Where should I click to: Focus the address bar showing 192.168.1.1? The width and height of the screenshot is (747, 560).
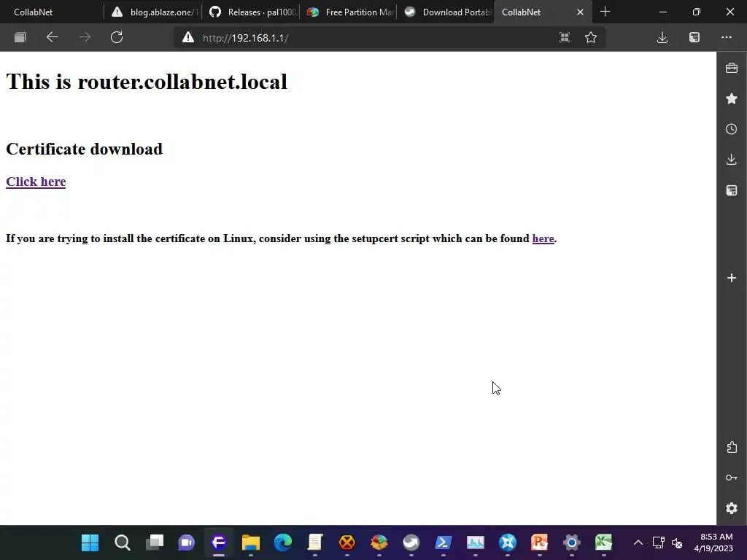pos(371,38)
